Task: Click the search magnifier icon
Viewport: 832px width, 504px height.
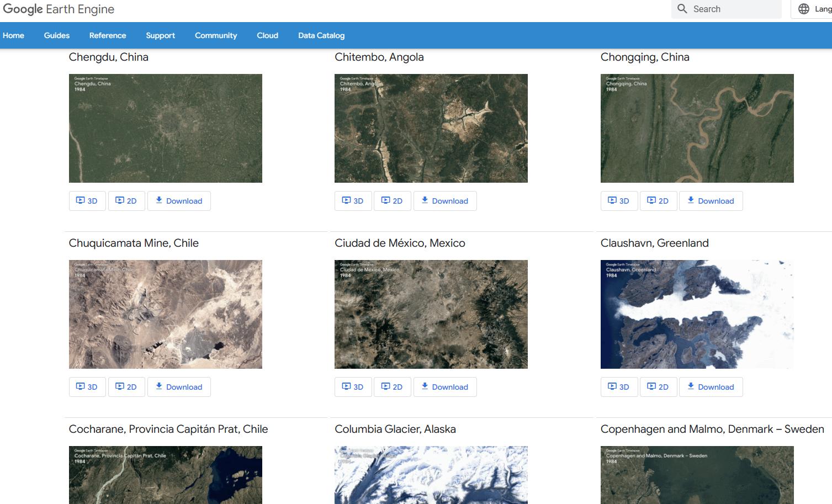Action: click(682, 9)
